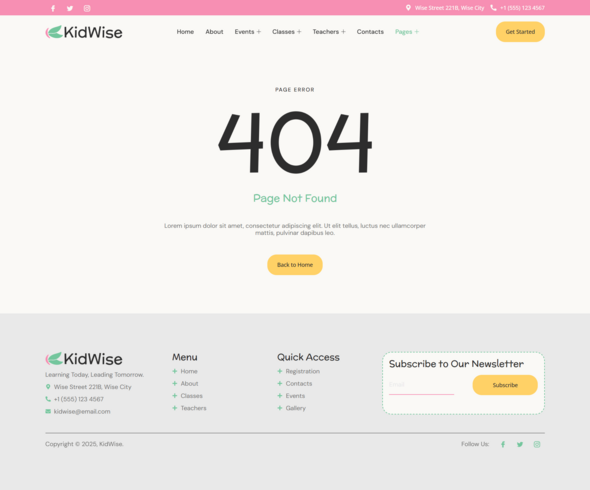This screenshot has height=490, width=590.
Task: Open Twitter icon in the pink top bar
Action: (x=70, y=8)
